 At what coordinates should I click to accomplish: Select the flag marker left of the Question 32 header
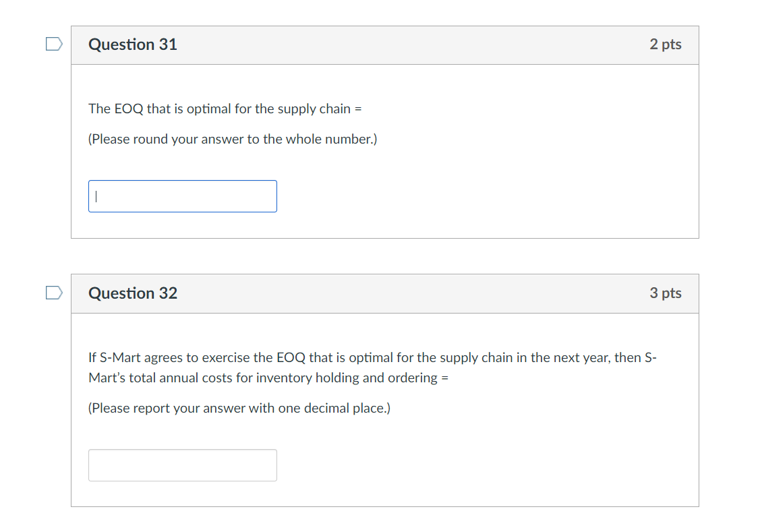point(53,292)
